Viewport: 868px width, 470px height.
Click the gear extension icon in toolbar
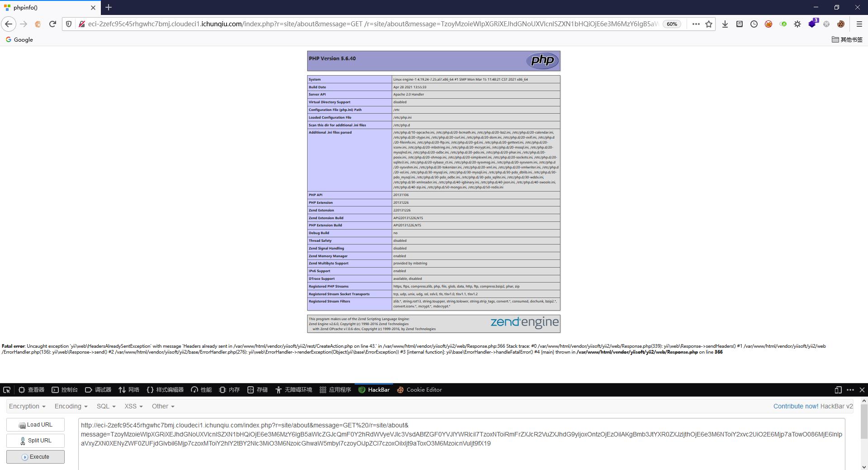coord(797,24)
